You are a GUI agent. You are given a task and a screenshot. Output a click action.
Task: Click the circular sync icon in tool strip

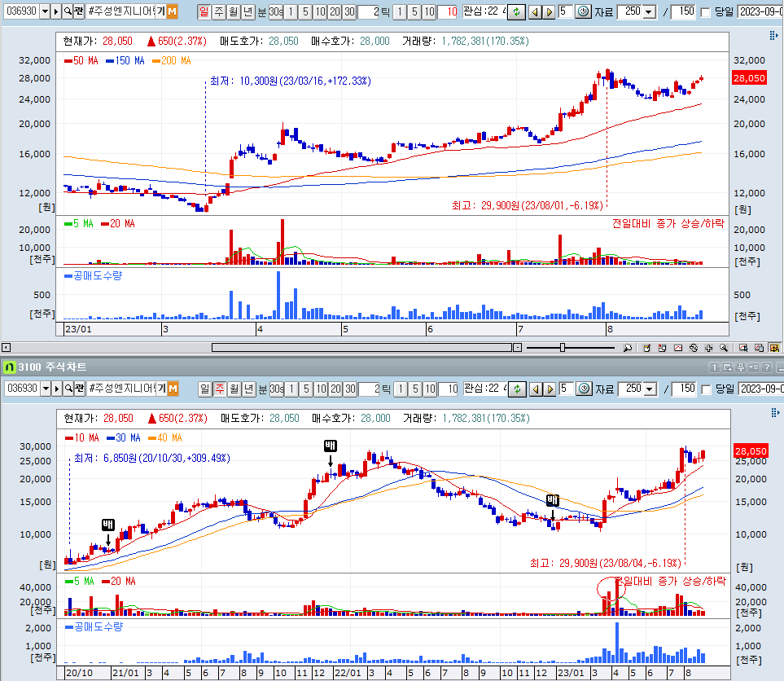(x=694, y=348)
